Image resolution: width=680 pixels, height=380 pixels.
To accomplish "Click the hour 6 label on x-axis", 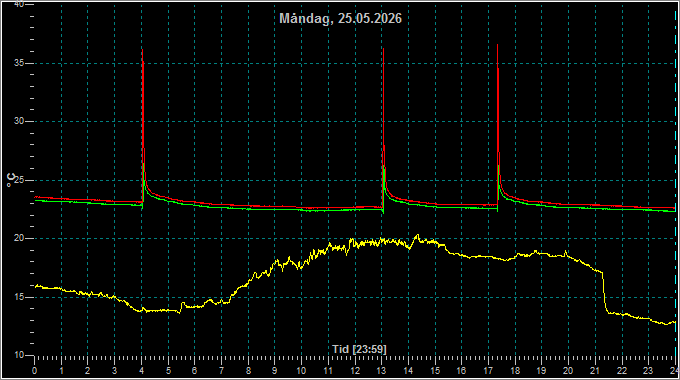I will (195, 371).
